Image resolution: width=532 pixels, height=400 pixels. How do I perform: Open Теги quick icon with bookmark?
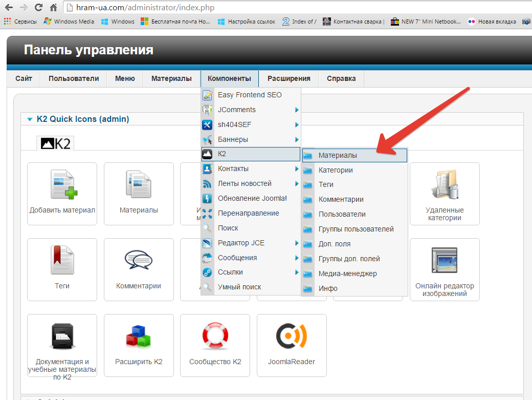(x=62, y=269)
